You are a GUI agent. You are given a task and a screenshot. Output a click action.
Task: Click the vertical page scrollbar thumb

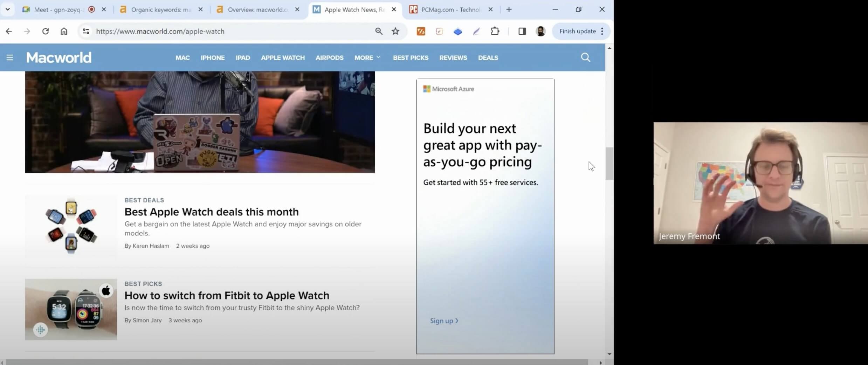[609, 164]
